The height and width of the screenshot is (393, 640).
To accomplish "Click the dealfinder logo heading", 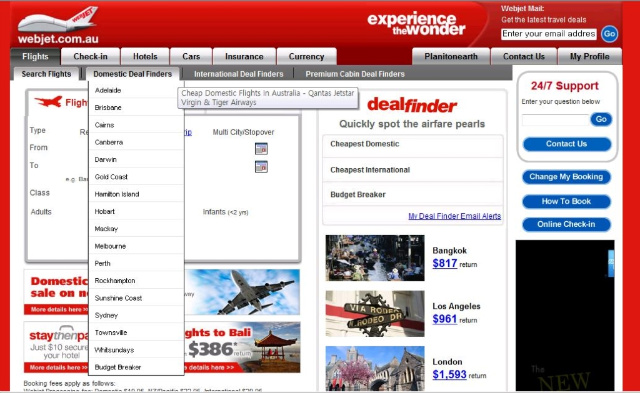I will click(x=412, y=105).
